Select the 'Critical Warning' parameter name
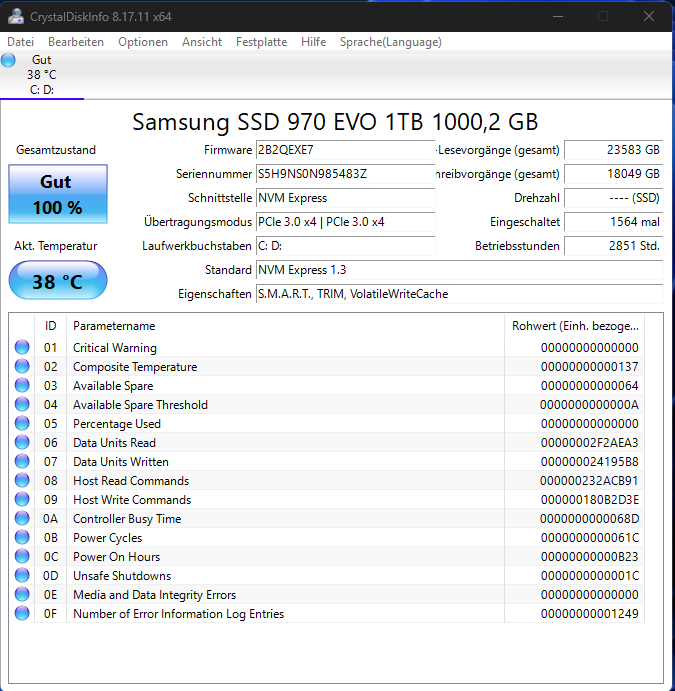Image resolution: width=675 pixels, height=691 pixels. pyautogui.click(x=115, y=348)
